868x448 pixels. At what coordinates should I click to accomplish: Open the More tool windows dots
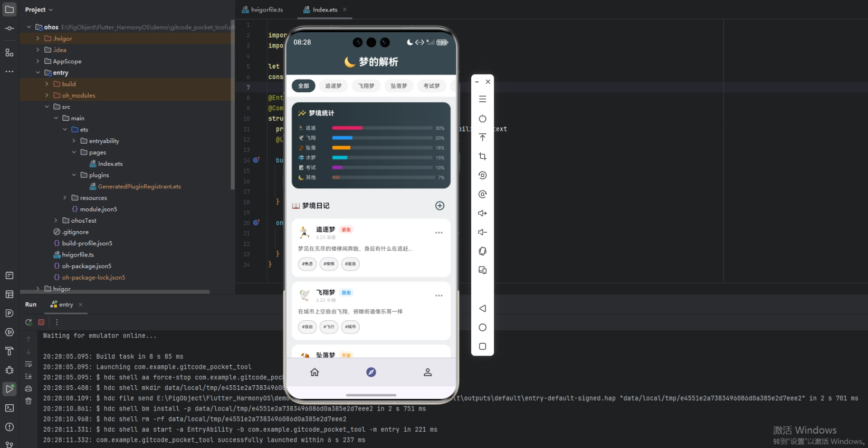9,71
